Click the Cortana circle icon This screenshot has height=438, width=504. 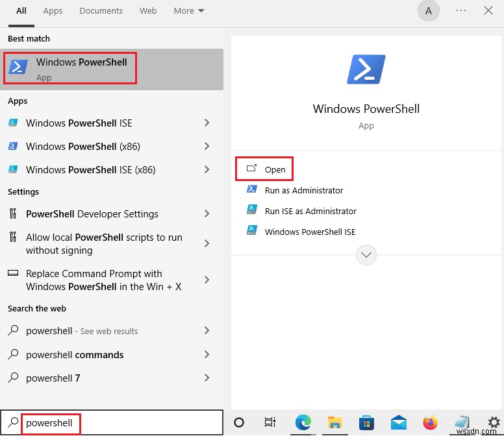pyautogui.click(x=239, y=423)
